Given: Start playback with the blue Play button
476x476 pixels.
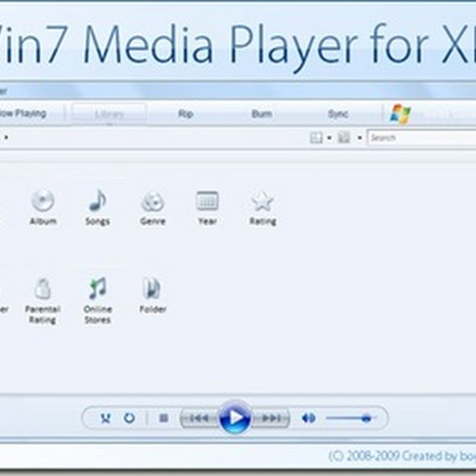Looking at the screenshot, I should click(236, 418).
